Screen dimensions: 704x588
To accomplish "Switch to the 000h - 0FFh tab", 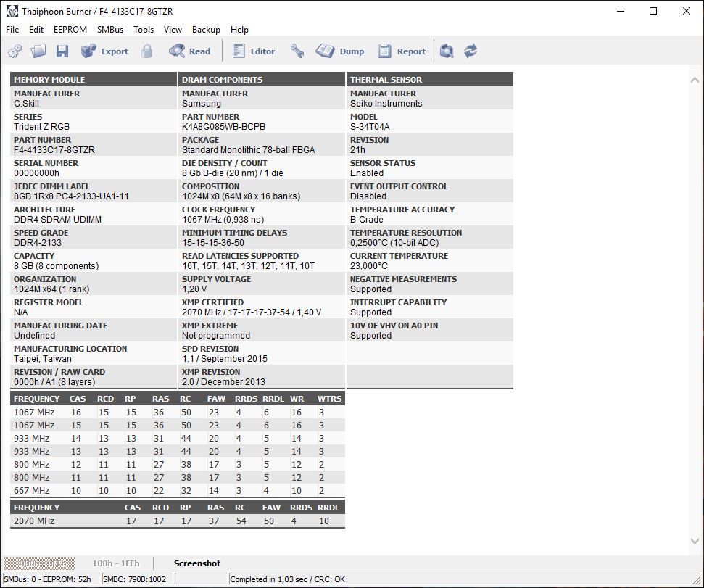I will (39, 563).
